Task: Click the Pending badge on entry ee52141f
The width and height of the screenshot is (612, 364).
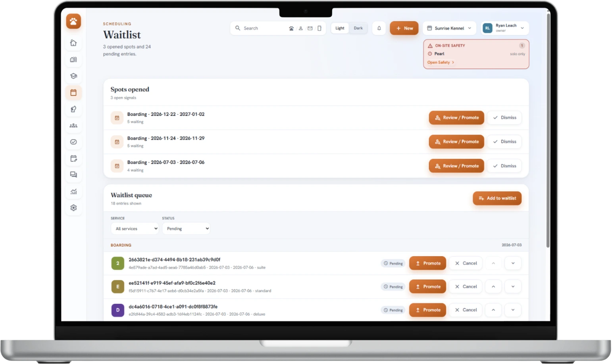Action: click(x=393, y=287)
